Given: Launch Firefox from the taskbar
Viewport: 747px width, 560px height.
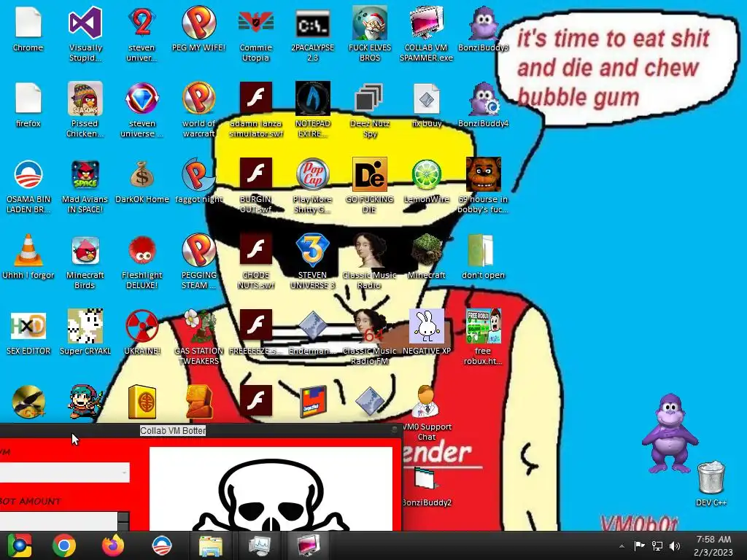Looking at the screenshot, I should coord(113,545).
